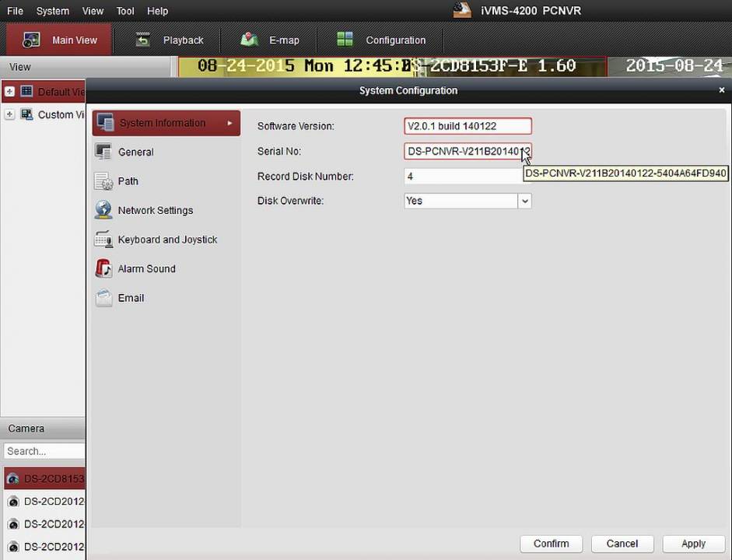Click the Network Settings globe icon

click(103, 210)
